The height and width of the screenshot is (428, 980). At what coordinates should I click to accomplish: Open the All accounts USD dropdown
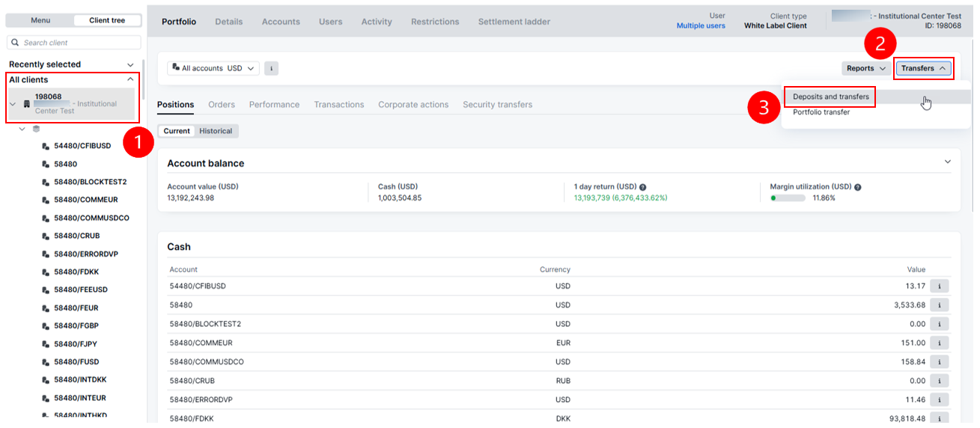213,68
